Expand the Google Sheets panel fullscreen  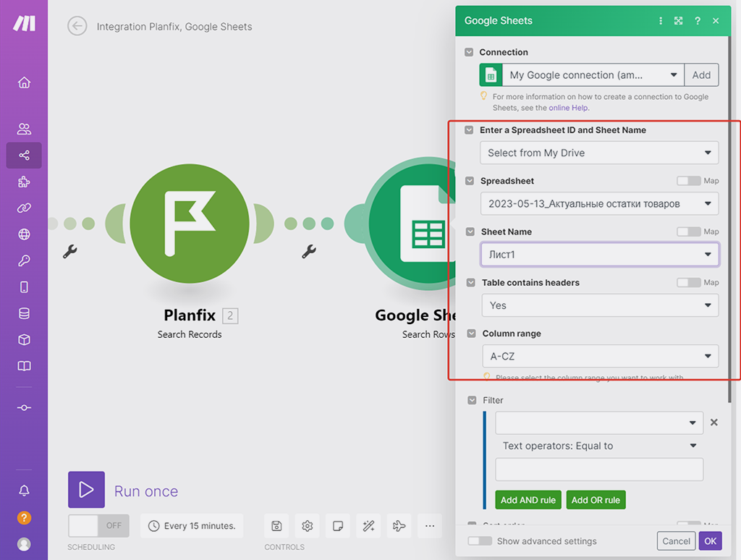[x=679, y=21]
